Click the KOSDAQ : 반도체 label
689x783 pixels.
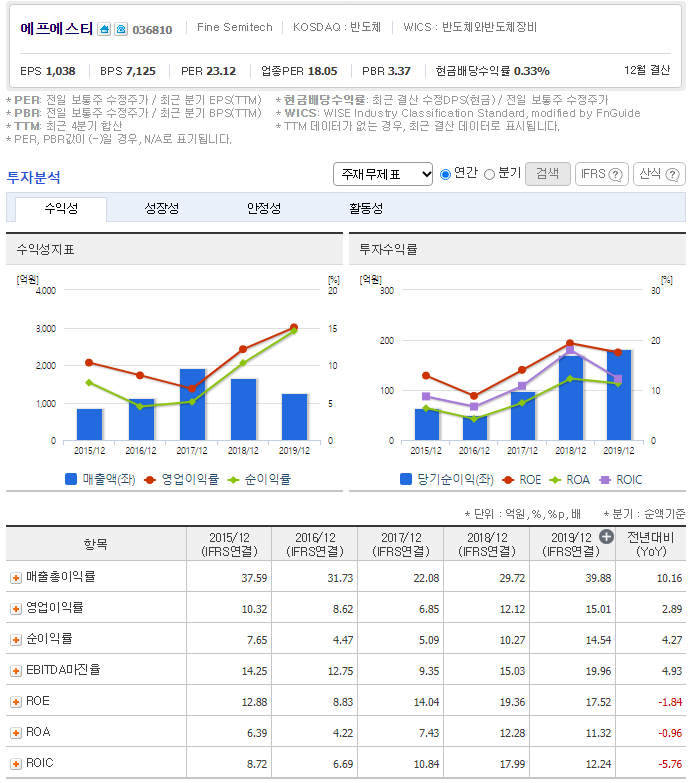[x=337, y=27]
